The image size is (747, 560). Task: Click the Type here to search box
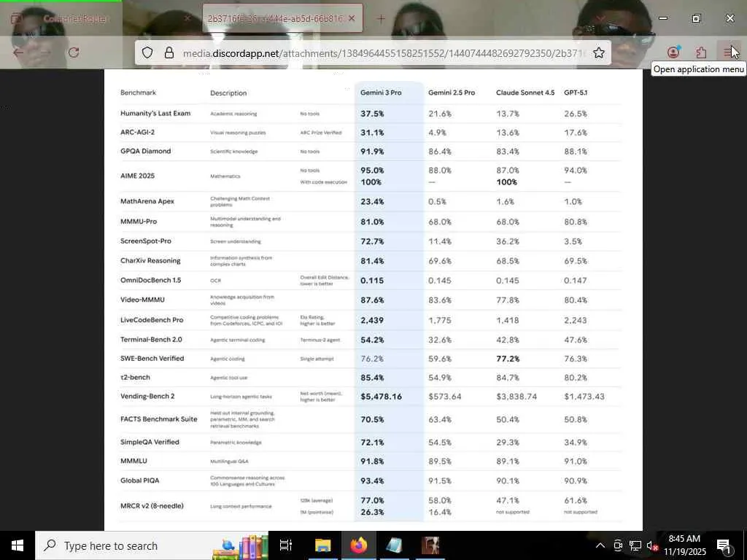click(152, 545)
